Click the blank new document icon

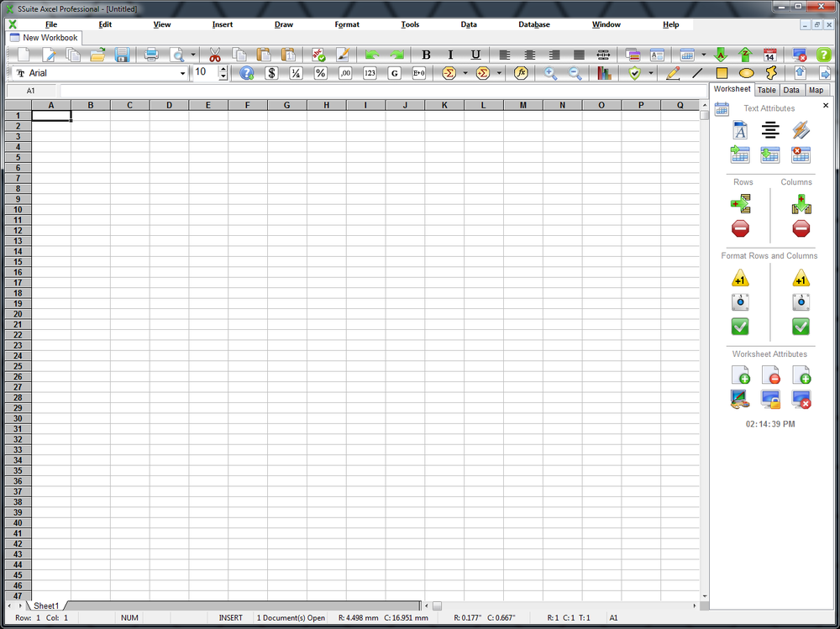pos(24,55)
